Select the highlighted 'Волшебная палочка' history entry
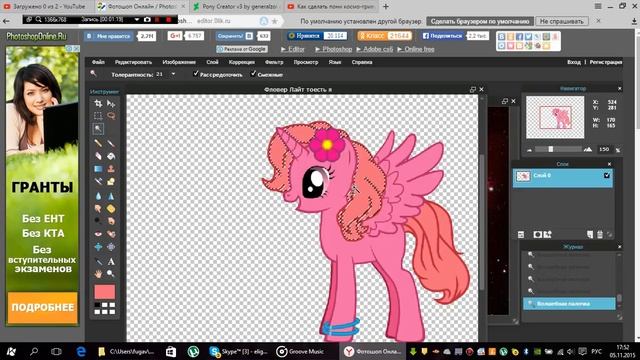Image resolution: width=640 pixels, height=360 pixels. click(x=569, y=304)
